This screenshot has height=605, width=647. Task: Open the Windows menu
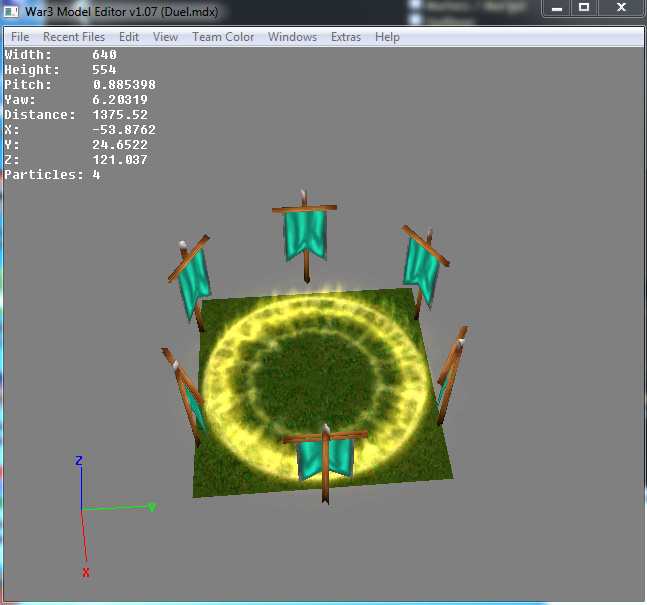click(x=292, y=37)
